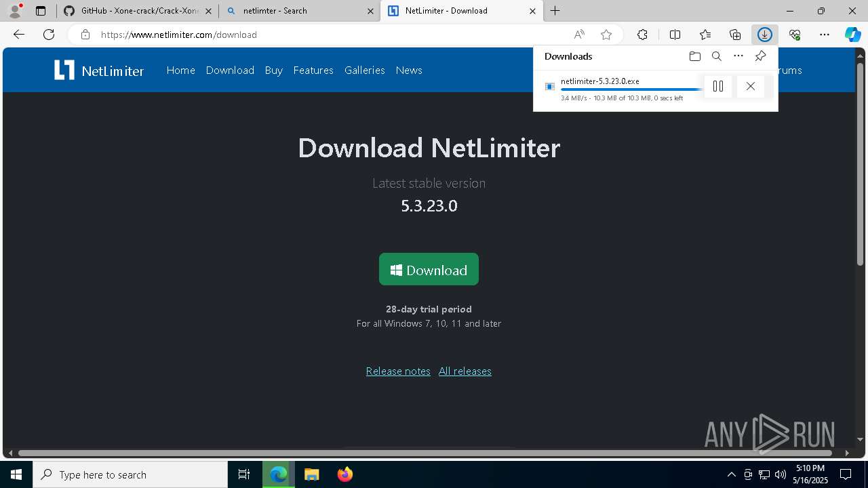Image resolution: width=868 pixels, height=488 pixels.
Task: Click the green Download button
Action: 429,270
